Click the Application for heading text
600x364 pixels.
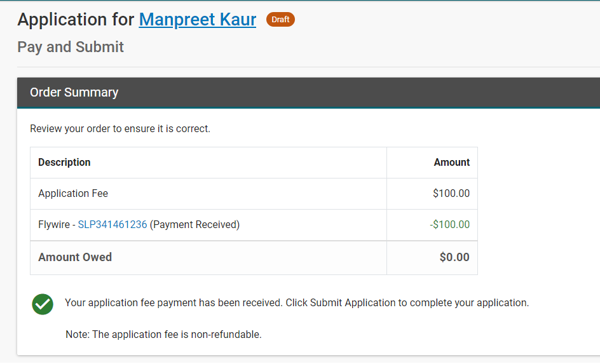point(76,20)
